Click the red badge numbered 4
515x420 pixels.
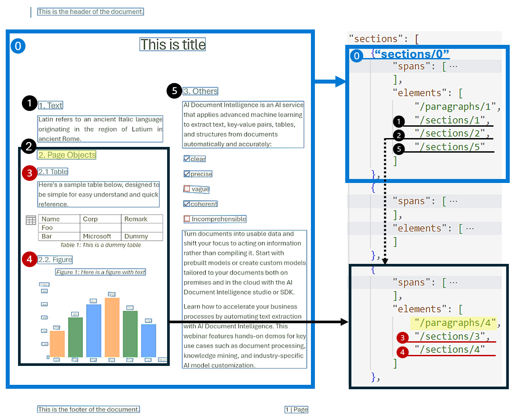pyautogui.click(x=29, y=259)
